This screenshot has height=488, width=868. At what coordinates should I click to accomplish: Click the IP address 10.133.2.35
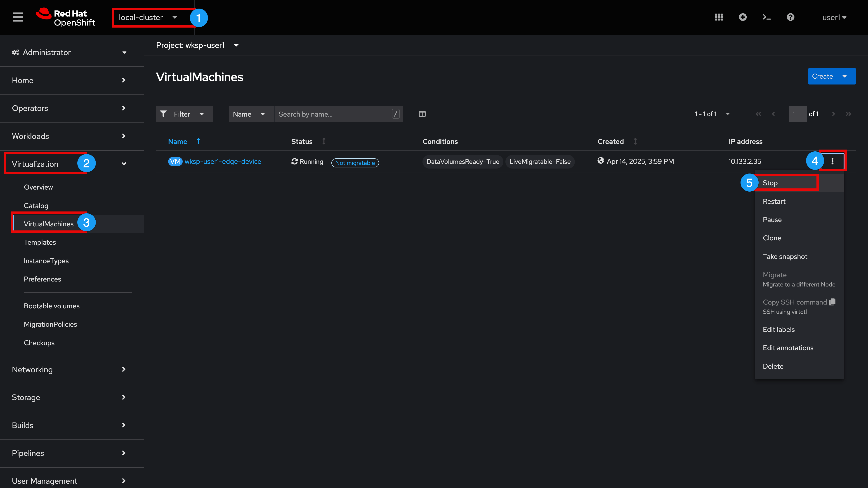pyautogui.click(x=745, y=161)
